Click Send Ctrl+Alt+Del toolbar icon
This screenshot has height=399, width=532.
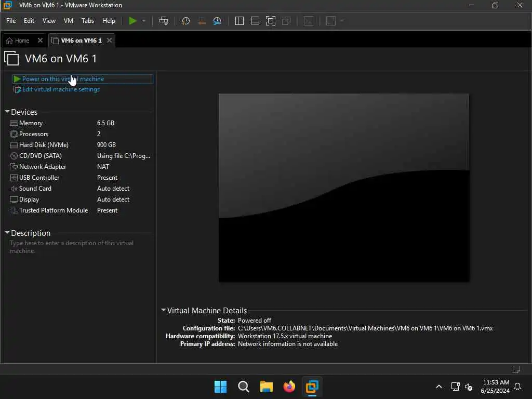164,21
